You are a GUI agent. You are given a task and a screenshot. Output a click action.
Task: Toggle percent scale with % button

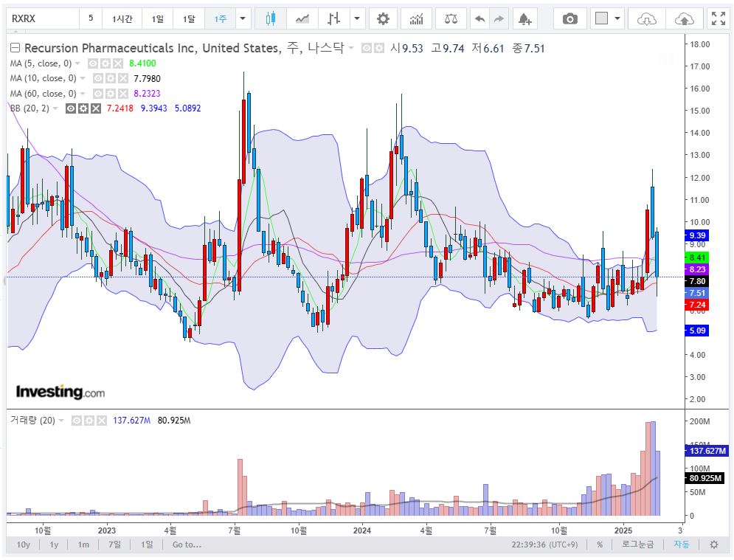[600, 545]
